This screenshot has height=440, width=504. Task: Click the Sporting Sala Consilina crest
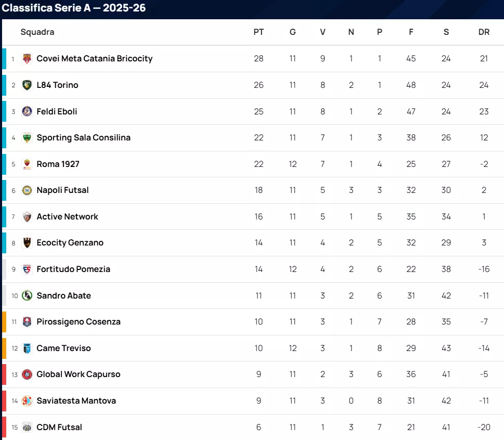(27, 138)
